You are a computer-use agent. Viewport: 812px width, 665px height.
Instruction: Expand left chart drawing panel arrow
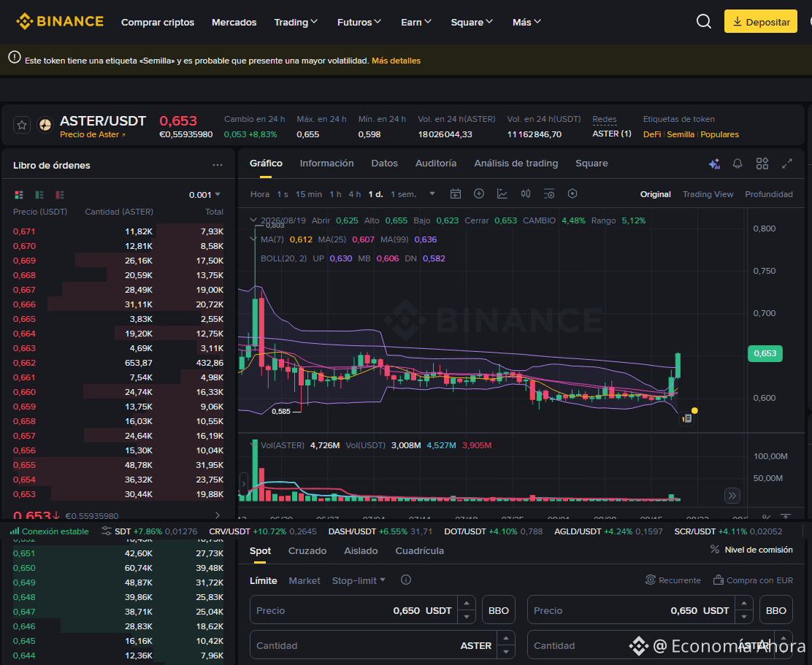pyautogui.click(x=243, y=485)
